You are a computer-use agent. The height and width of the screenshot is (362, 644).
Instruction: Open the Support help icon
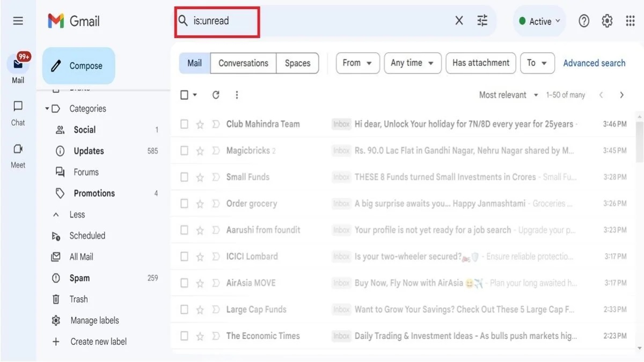(x=584, y=21)
